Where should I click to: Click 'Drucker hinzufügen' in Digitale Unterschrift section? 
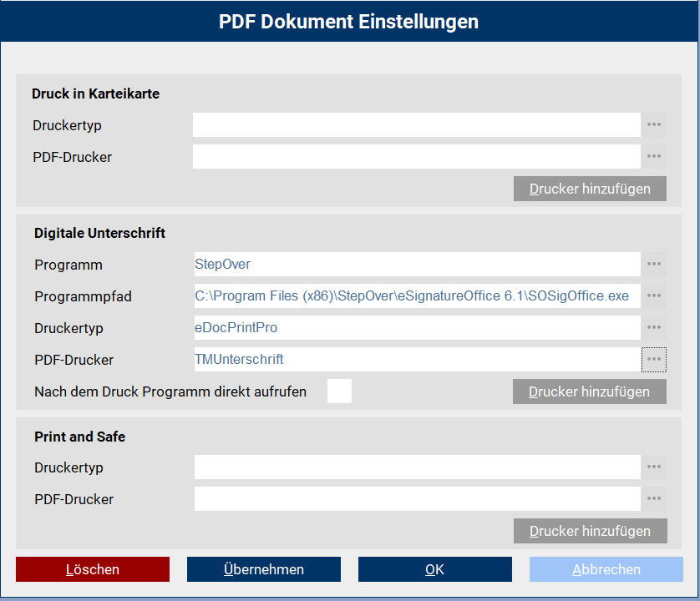tap(589, 391)
